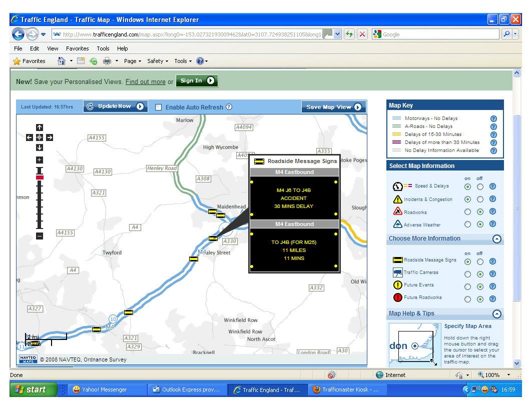Open the address bar dropdown
Screen dimensions: 532x411
[x=337, y=34]
